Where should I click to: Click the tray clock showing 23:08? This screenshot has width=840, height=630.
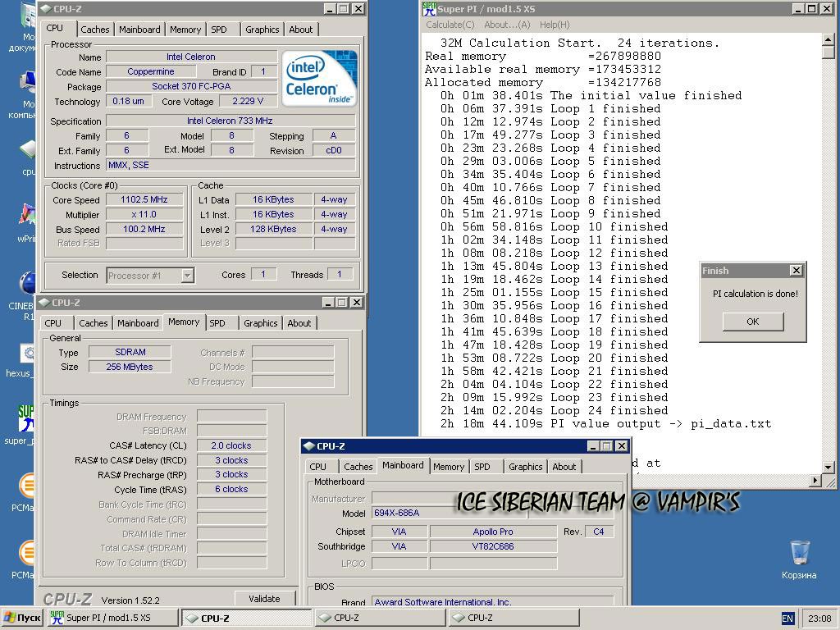point(819,619)
